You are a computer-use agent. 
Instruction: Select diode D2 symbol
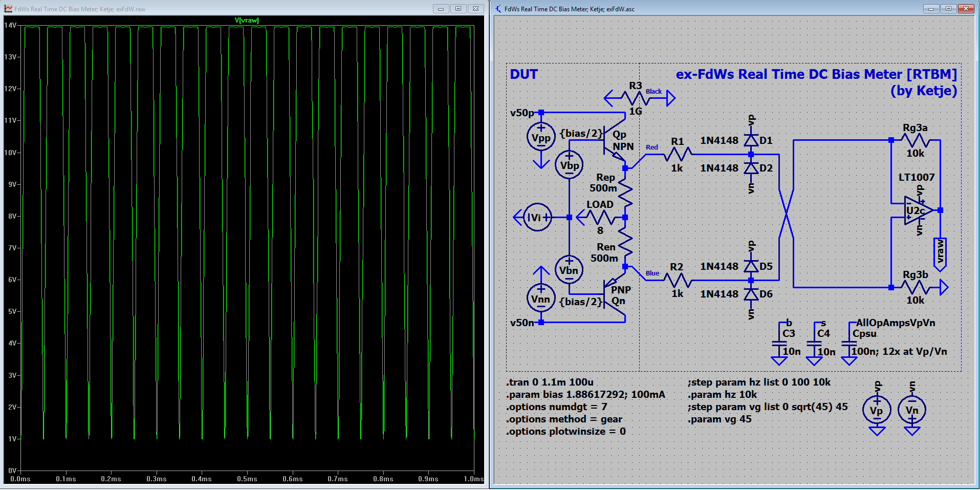click(x=751, y=168)
